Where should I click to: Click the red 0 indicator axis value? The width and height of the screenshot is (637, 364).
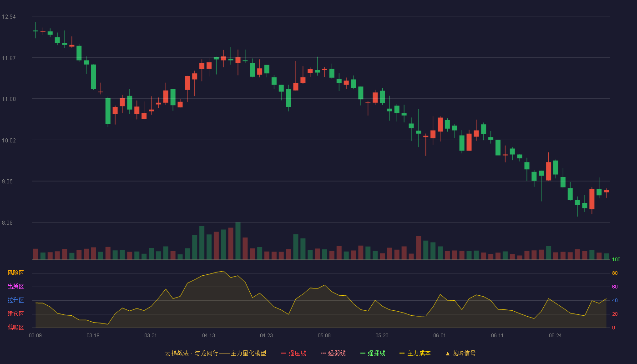(613, 328)
